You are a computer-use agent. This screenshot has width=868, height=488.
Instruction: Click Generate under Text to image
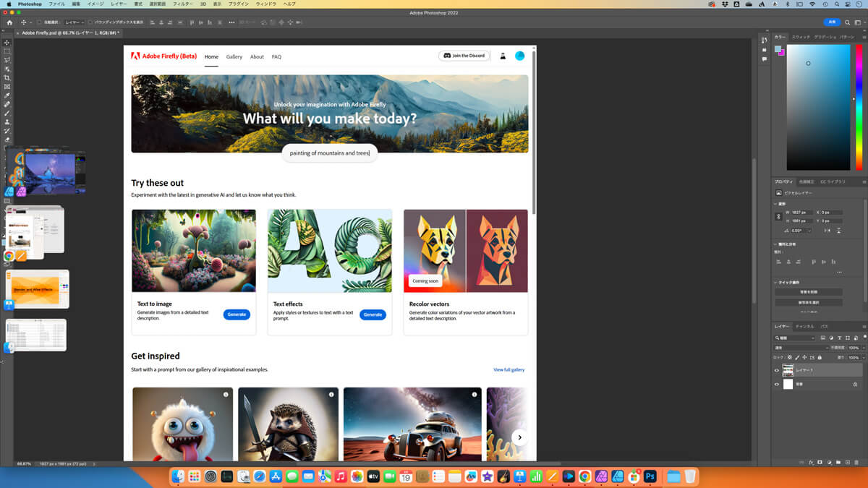point(237,314)
